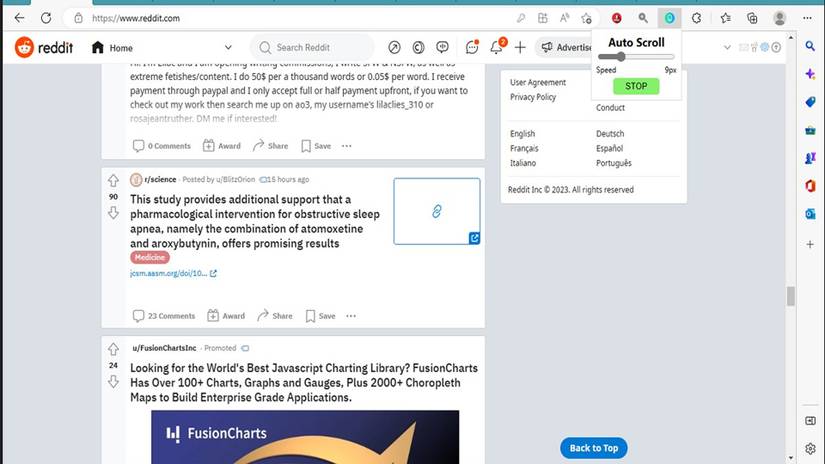
Task: Upvote the r/science sleep apnea post
Action: [x=113, y=181]
